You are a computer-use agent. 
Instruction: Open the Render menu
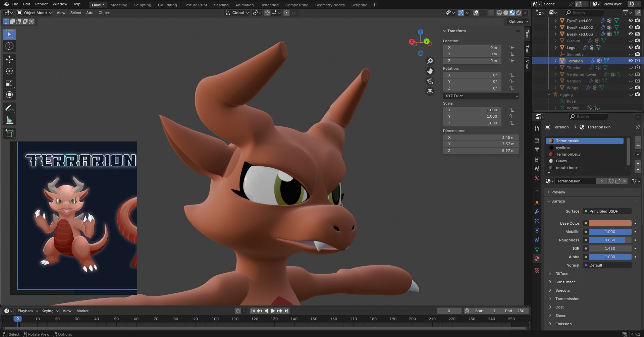pyautogui.click(x=41, y=4)
